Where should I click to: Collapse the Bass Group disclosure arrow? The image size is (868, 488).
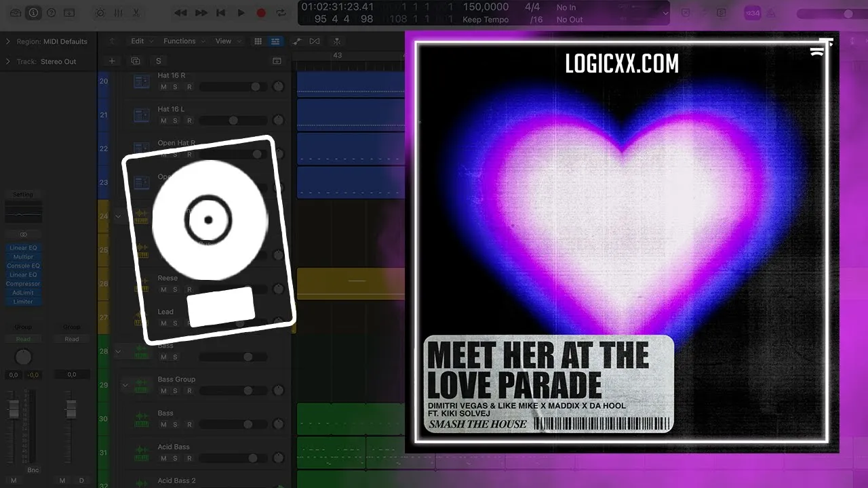[125, 386]
